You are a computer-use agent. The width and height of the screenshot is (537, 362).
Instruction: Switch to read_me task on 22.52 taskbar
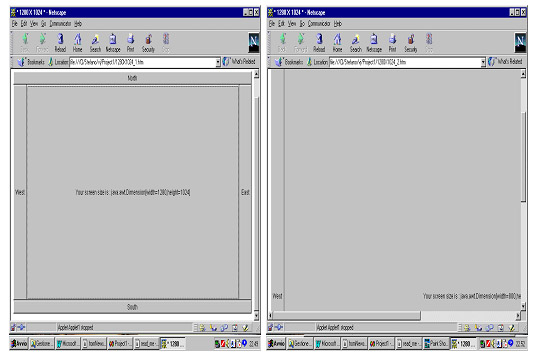pos(409,344)
